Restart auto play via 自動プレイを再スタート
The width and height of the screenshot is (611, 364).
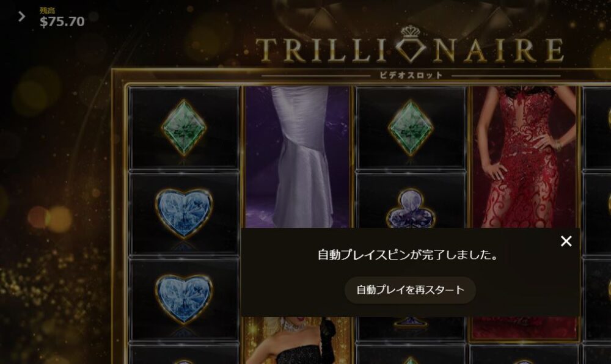pos(411,290)
